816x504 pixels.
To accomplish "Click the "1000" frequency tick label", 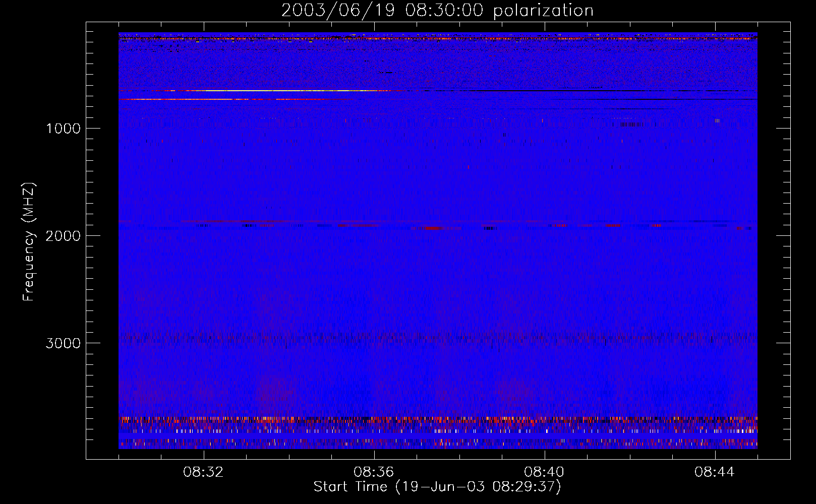I will tap(63, 129).
